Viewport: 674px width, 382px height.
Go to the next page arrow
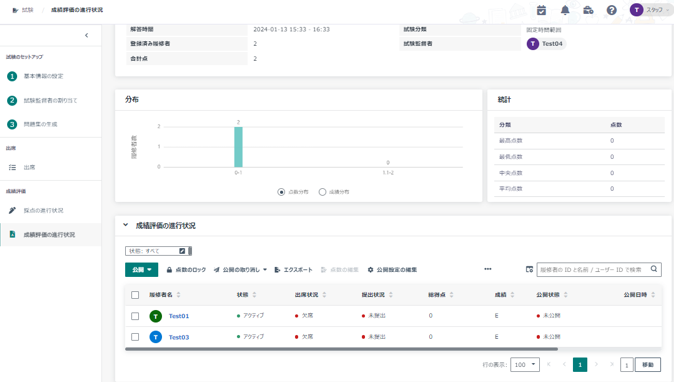pos(596,364)
